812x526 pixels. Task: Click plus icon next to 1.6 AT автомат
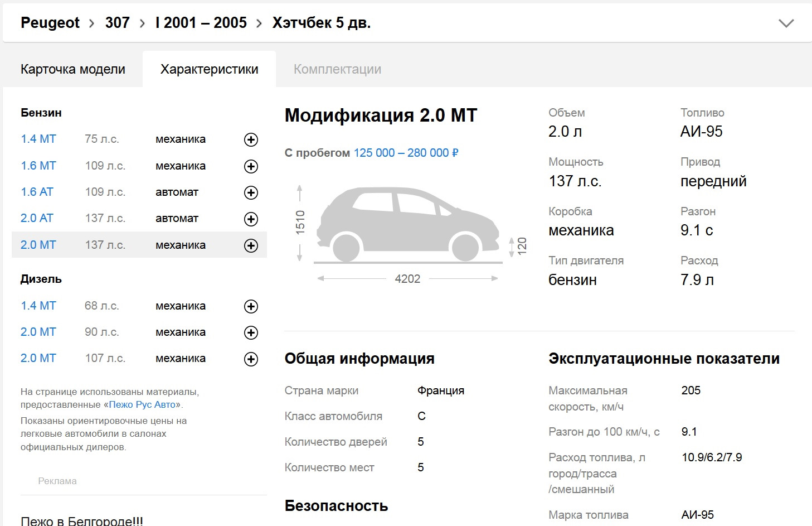pos(251,193)
